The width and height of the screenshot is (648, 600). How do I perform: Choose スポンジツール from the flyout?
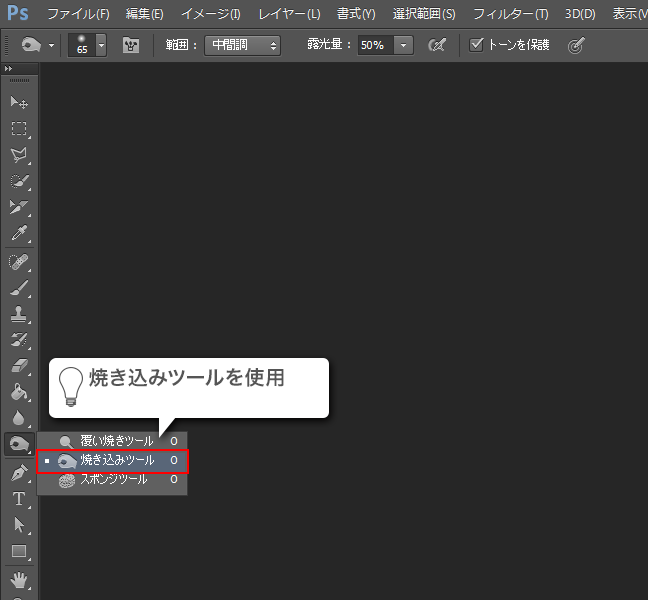[113, 480]
